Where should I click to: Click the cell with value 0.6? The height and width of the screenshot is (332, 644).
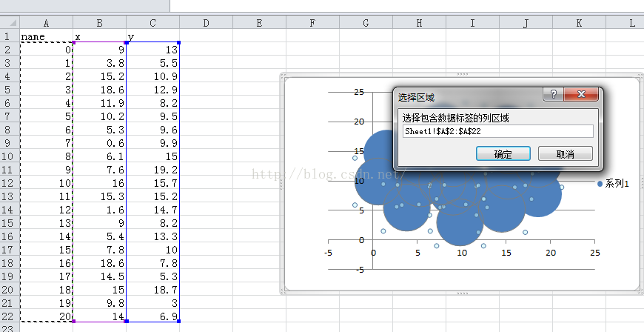99,143
